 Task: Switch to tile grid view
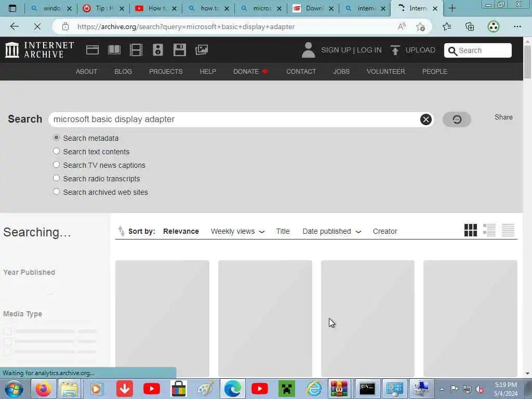pyautogui.click(x=471, y=230)
